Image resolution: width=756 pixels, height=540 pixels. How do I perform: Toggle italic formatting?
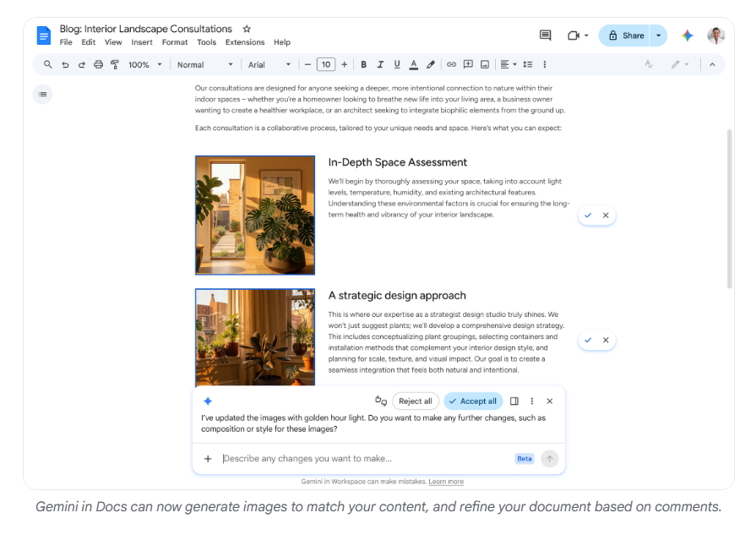coord(378,64)
